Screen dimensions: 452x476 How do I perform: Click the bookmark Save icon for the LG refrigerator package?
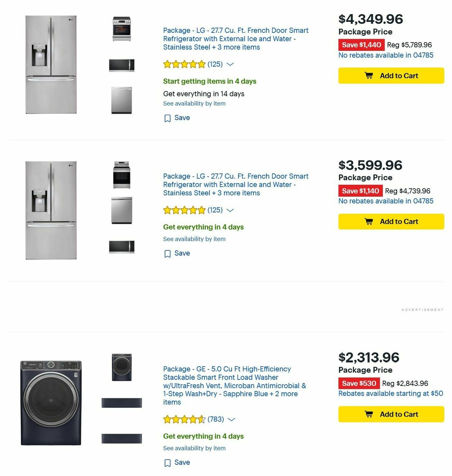(x=168, y=118)
